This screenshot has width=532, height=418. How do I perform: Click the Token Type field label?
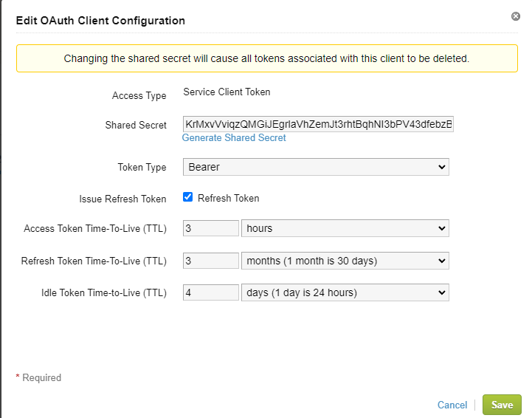click(142, 168)
